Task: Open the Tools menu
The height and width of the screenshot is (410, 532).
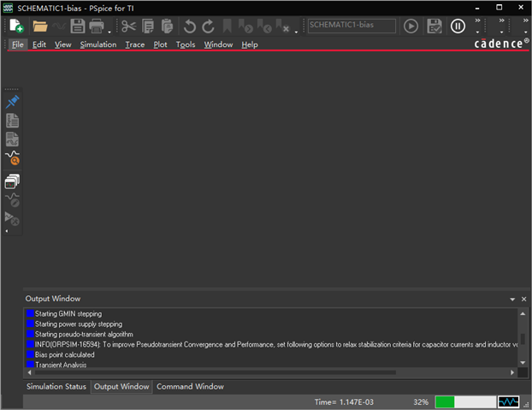Action: tap(186, 45)
